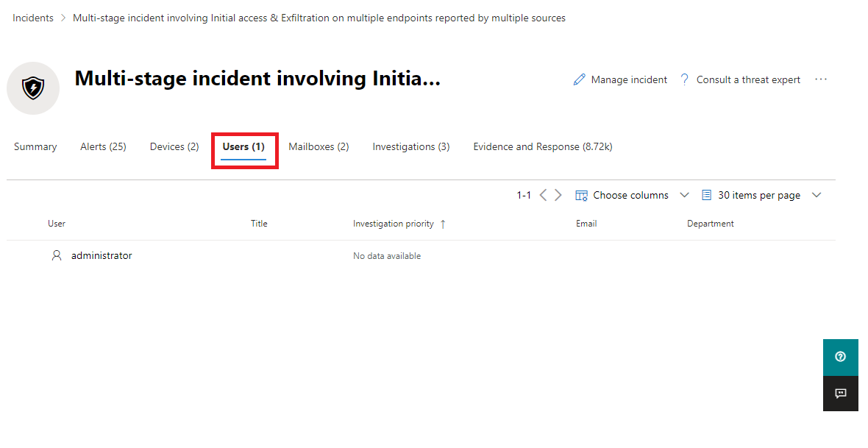The height and width of the screenshot is (448, 868).
Task: Click the incident shield lightning icon
Action: pos(33,88)
